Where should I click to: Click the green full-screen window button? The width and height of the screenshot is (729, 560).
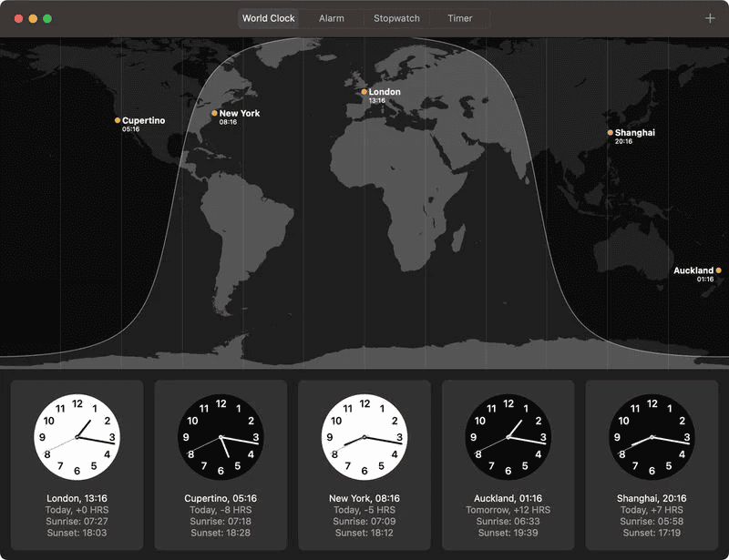pos(47,18)
